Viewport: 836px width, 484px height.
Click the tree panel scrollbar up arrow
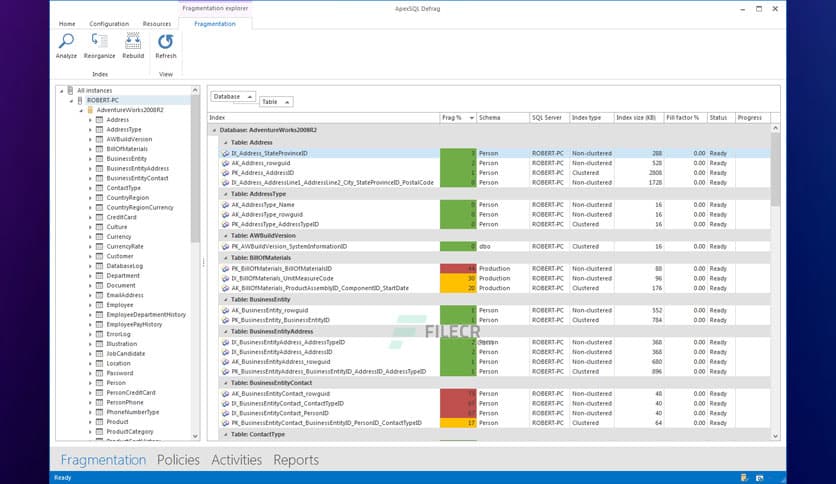tap(195, 91)
